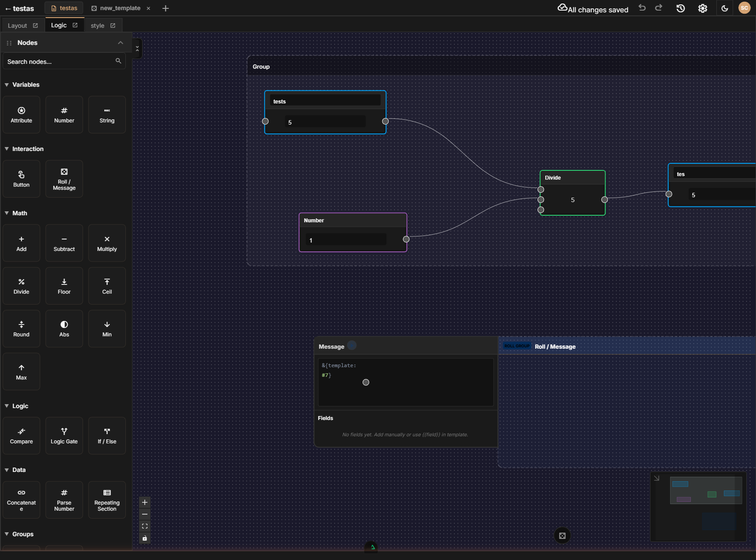This screenshot has width=756, height=560.
Task: Toggle dark mode with the moon icon
Action: click(724, 8)
